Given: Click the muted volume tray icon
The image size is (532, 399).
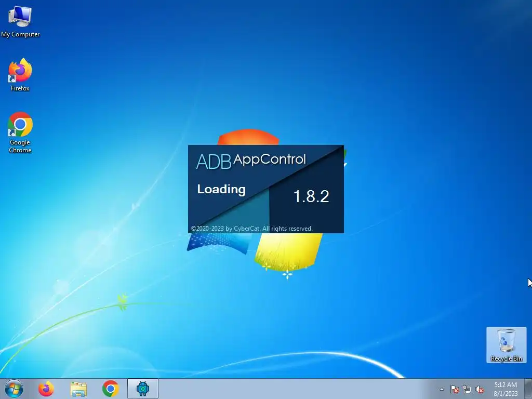Looking at the screenshot, I should (x=480, y=389).
